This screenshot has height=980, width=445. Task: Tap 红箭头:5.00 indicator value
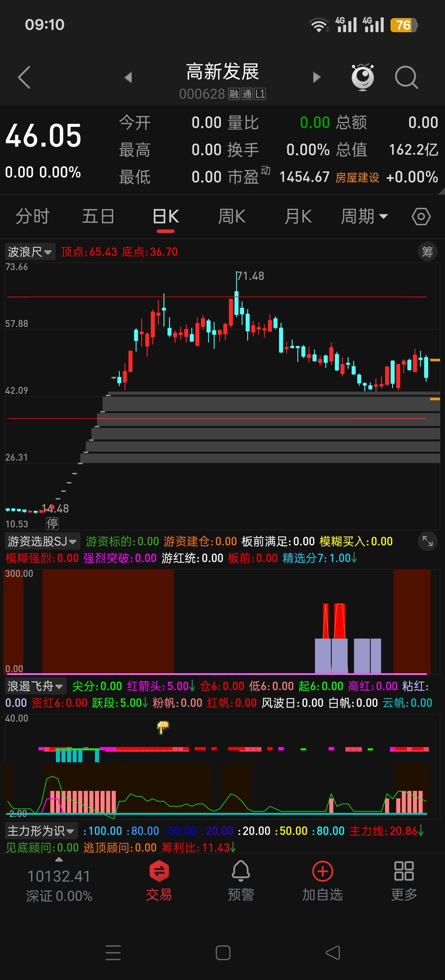click(x=161, y=686)
